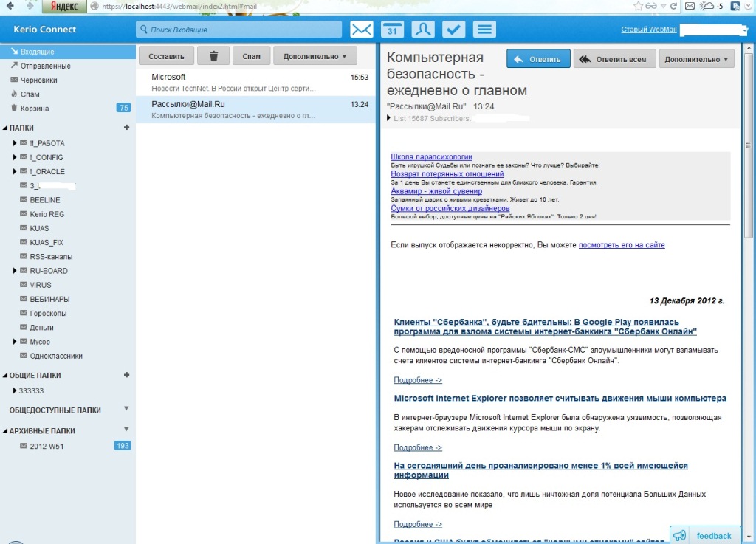The width and height of the screenshot is (756, 544).
Task: Click the feedback megaphone icon
Action: click(680, 536)
